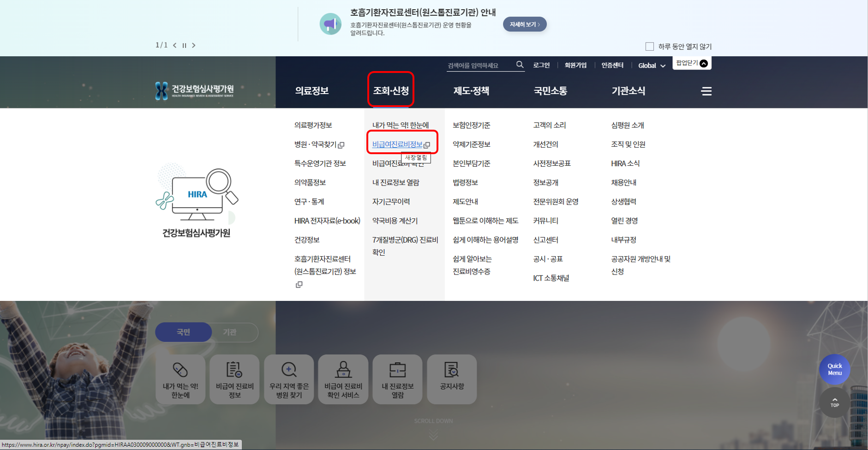Open 전문위원회 운영 submenu item
The height and width of the screenshot is (450, 868).
[556, 202]
